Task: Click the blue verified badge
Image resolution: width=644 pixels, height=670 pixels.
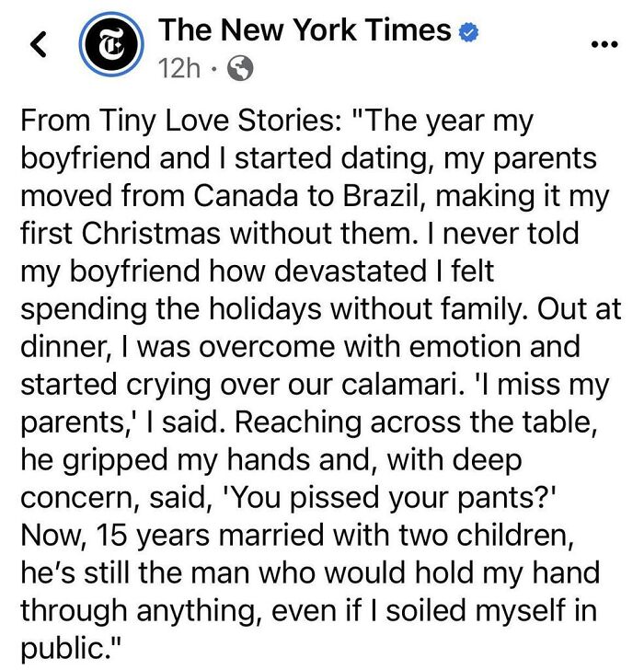Action: click(469, 32)
